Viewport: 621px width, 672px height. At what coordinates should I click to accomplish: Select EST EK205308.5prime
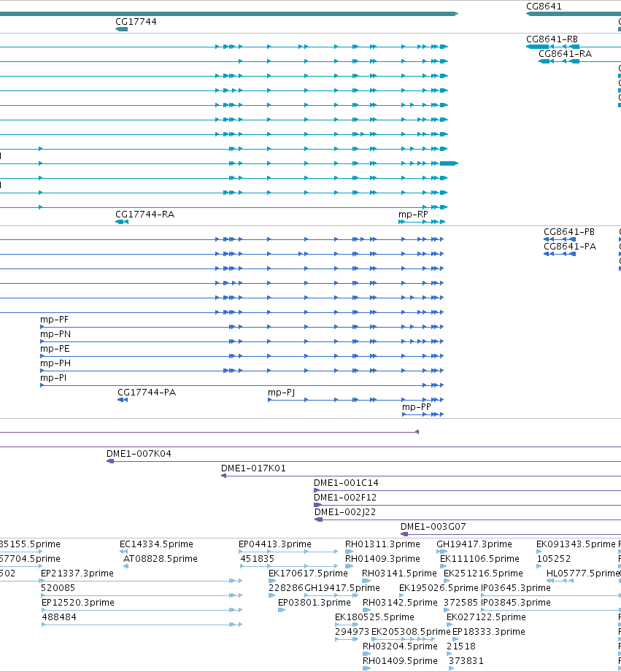(411, 632)
